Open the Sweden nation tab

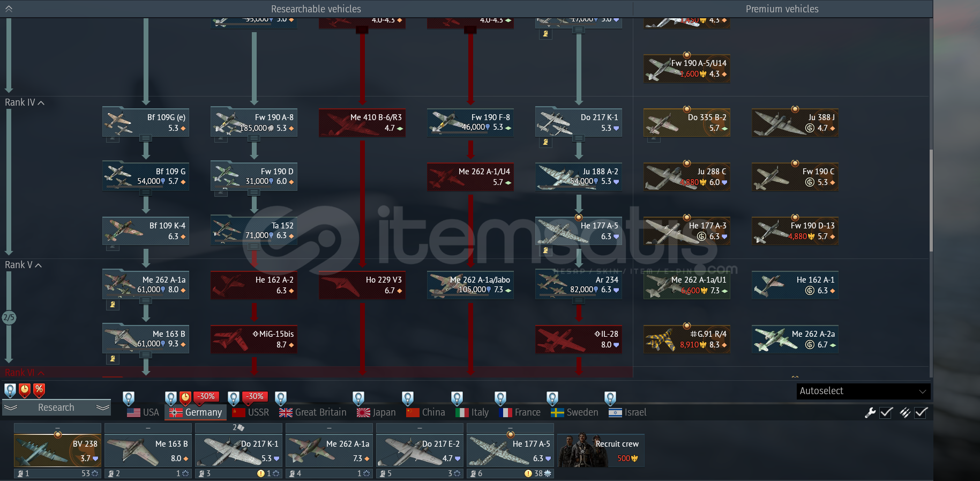click(x=574, y=412)
